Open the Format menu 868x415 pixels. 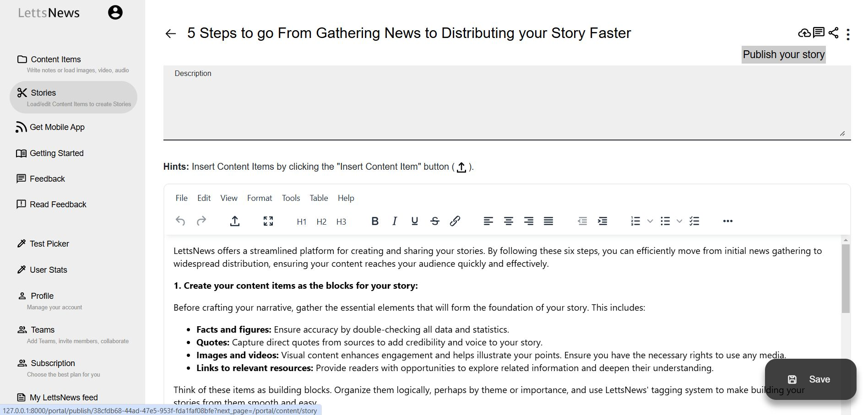(x=259, y=198)
